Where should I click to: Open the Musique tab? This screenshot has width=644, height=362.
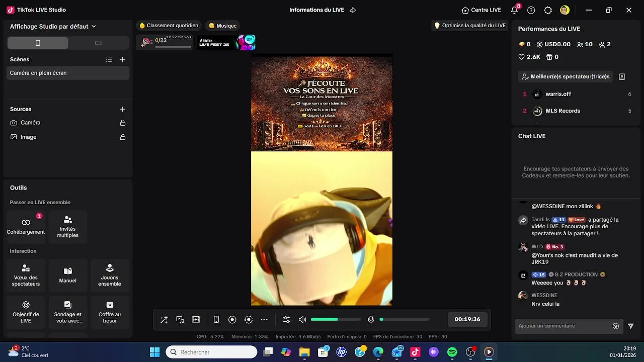tap(223, 26)
